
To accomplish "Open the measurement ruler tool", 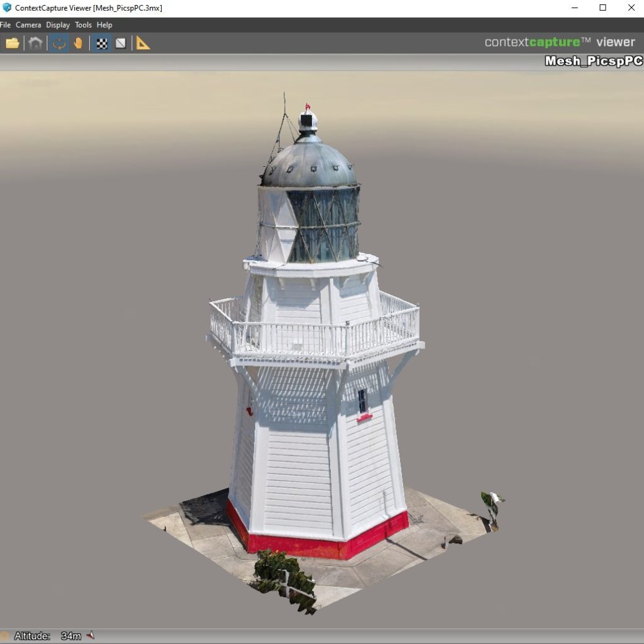I will pyautogui.click(x=143, y=43).
